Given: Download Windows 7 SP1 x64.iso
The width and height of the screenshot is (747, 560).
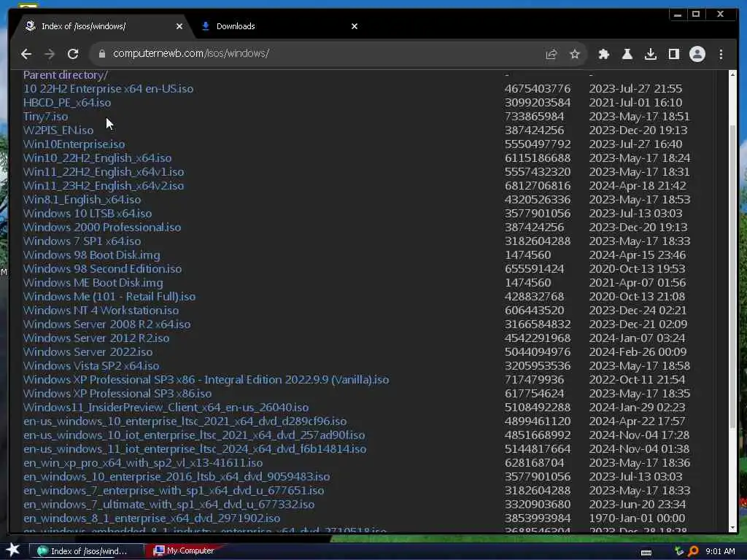Looking at the screenshot, I should tap(82, 241).
